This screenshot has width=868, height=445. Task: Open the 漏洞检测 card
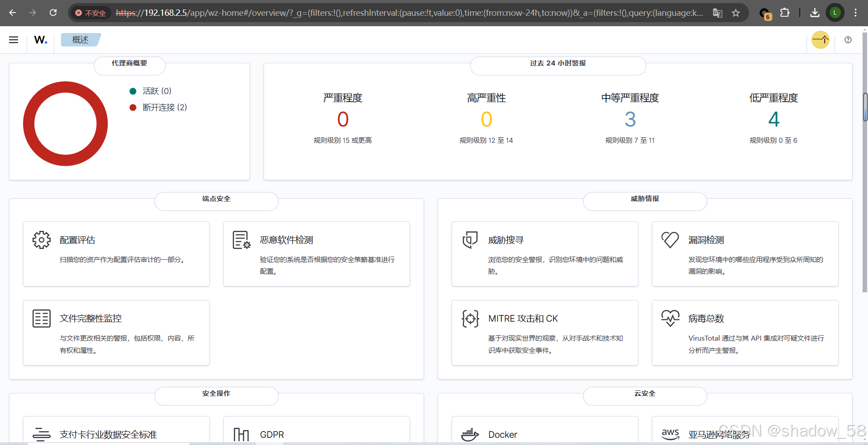tap(745, 254)
